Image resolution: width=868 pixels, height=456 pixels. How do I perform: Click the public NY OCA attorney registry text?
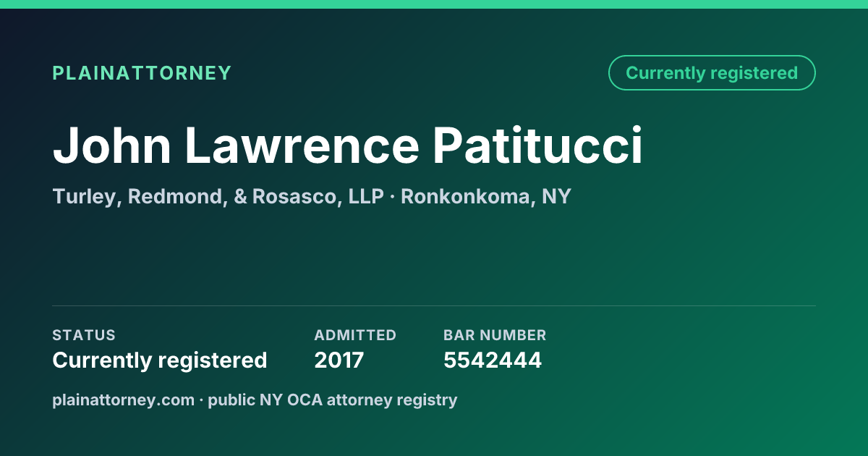click(333, 400)
